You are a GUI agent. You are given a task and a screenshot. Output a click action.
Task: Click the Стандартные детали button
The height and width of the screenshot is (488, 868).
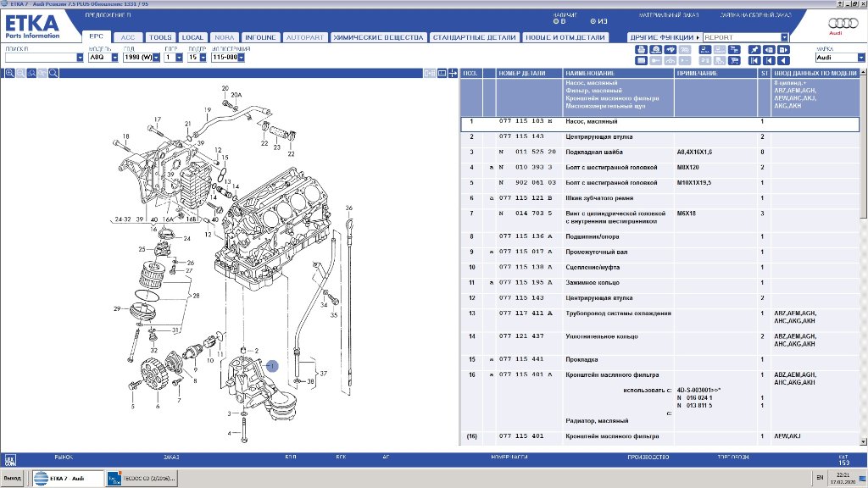click(x=474, y=37)
